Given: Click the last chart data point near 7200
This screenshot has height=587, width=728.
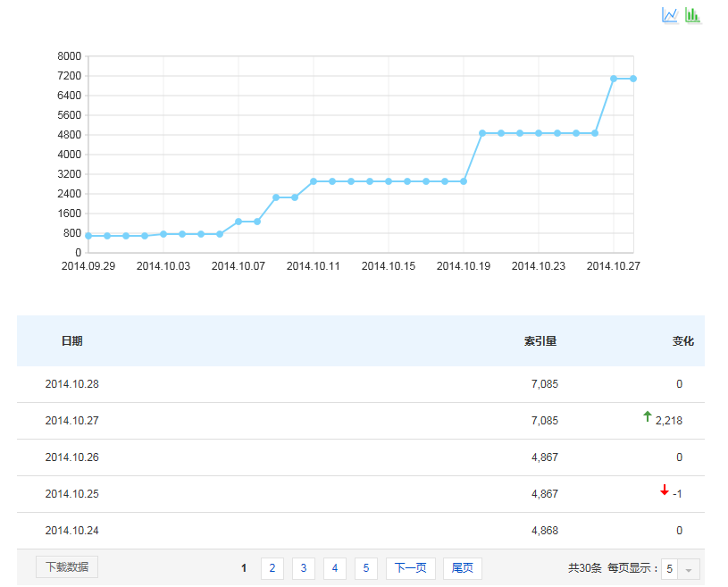Looking at the screenshot, I should 632,79.
